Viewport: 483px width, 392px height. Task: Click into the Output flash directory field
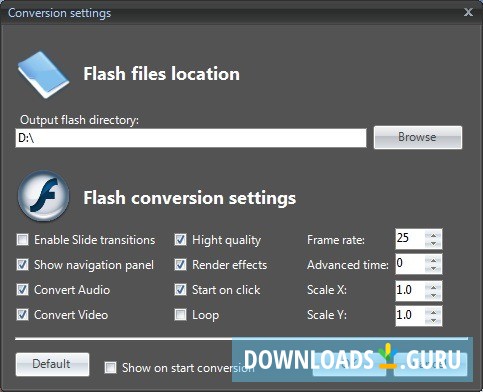click(191, 138)
